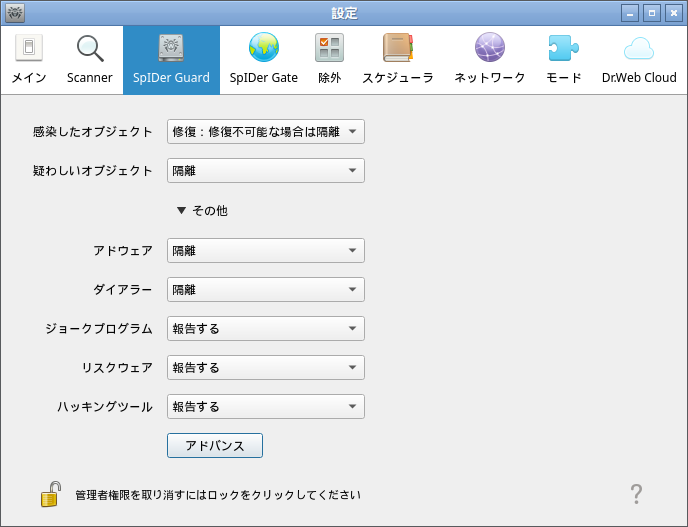The image size is (688, 527).
Task: Click the Dr.Web spider icon in title bar
Action: 15,13
